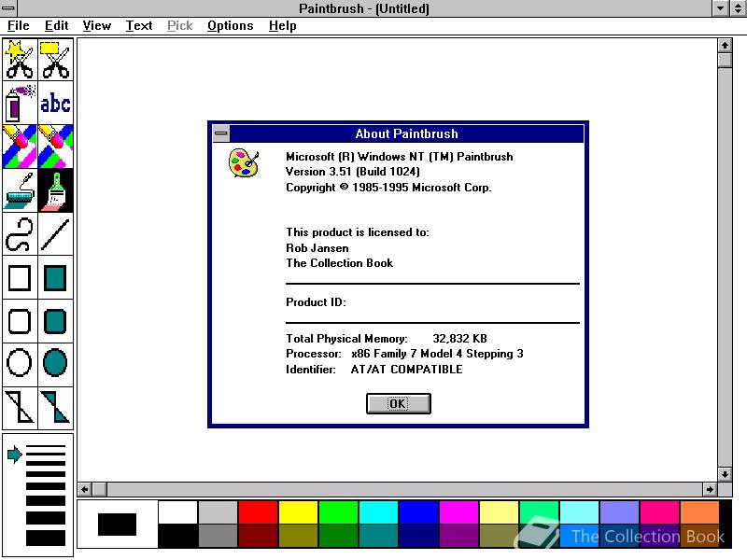The width and height of the screenshot is (747, 560).
Task: Select the Paint Roller fill tool
Action: (20, 190)
